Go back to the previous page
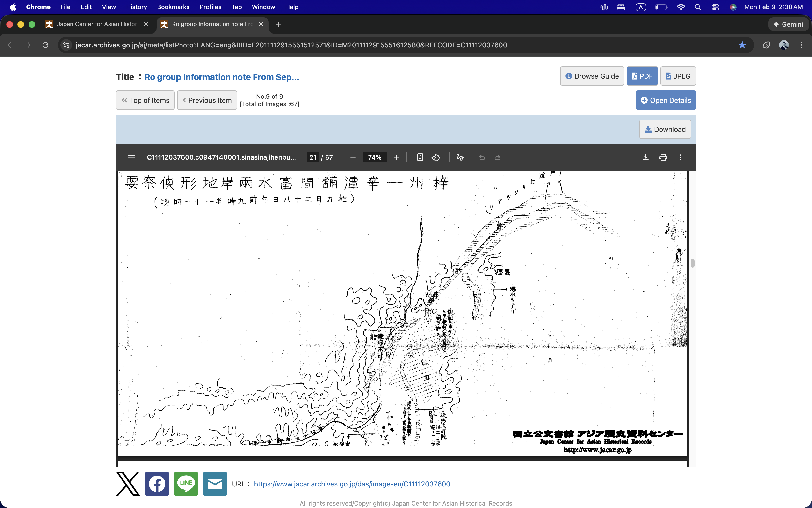 tap(11, 45)
